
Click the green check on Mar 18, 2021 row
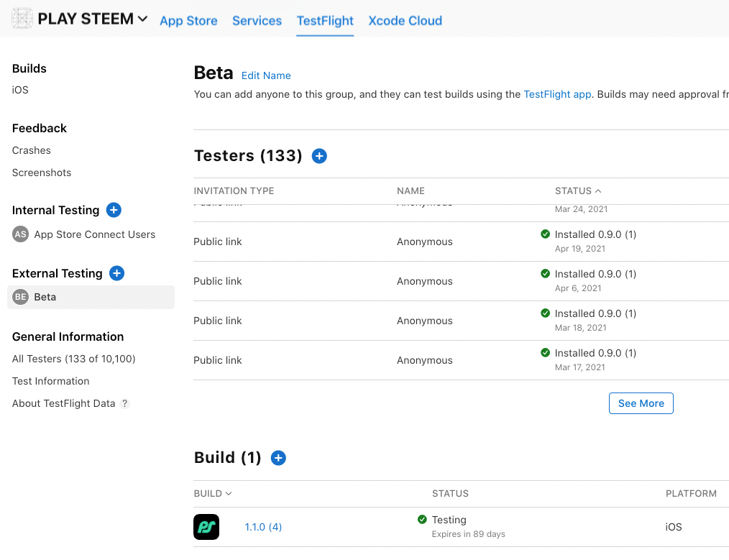546,313
